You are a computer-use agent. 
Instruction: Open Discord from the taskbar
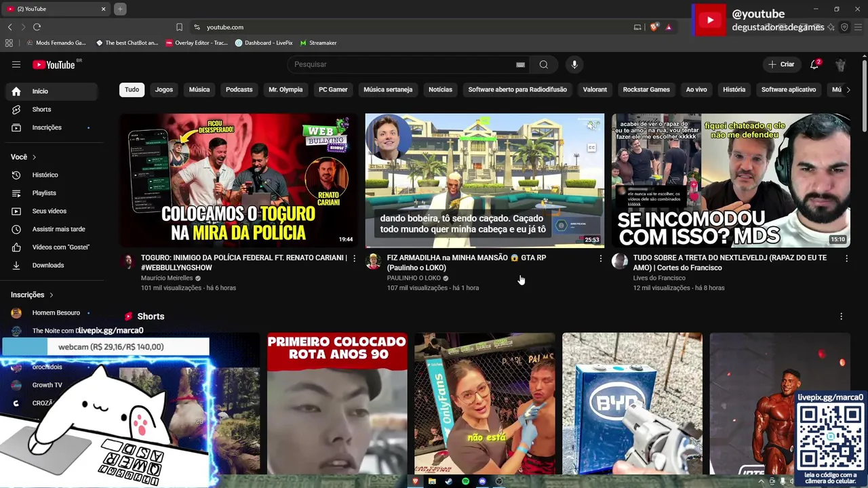pos(482,481)
